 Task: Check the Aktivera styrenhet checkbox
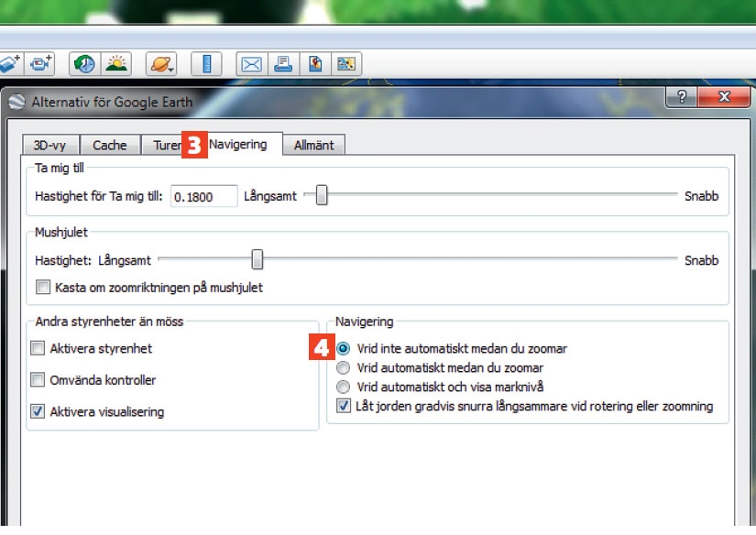point(38,348)
